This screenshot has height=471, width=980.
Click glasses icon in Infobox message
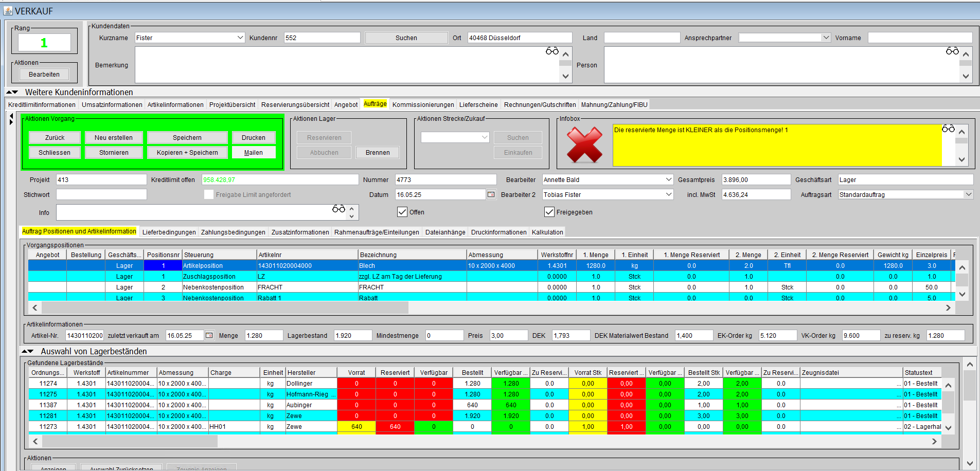(x=948, y=129)
